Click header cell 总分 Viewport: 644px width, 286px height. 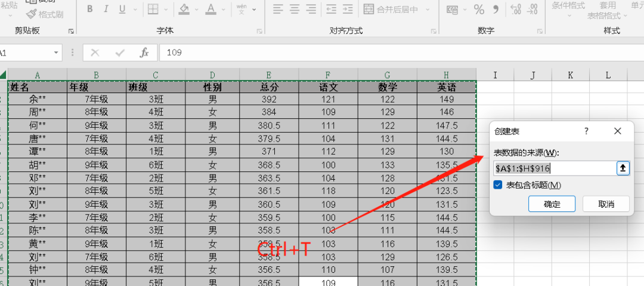pyautogui.click(x=269, y=87)
